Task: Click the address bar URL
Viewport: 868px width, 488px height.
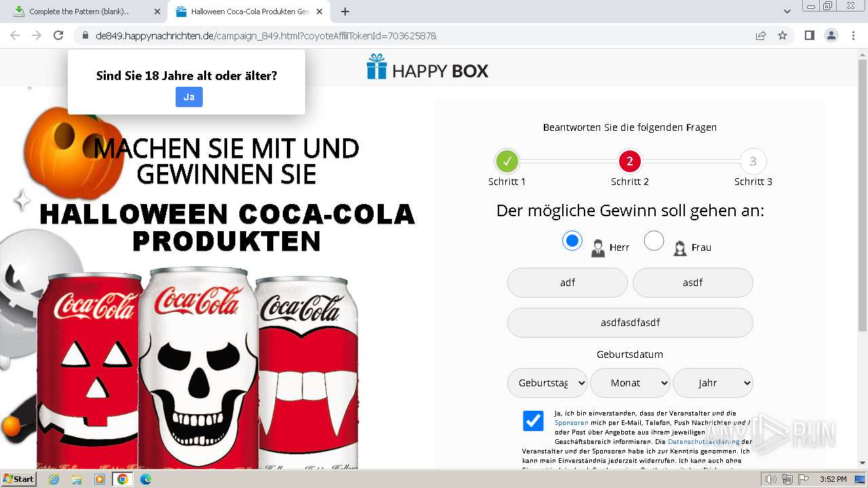Action: coord(267,35)
